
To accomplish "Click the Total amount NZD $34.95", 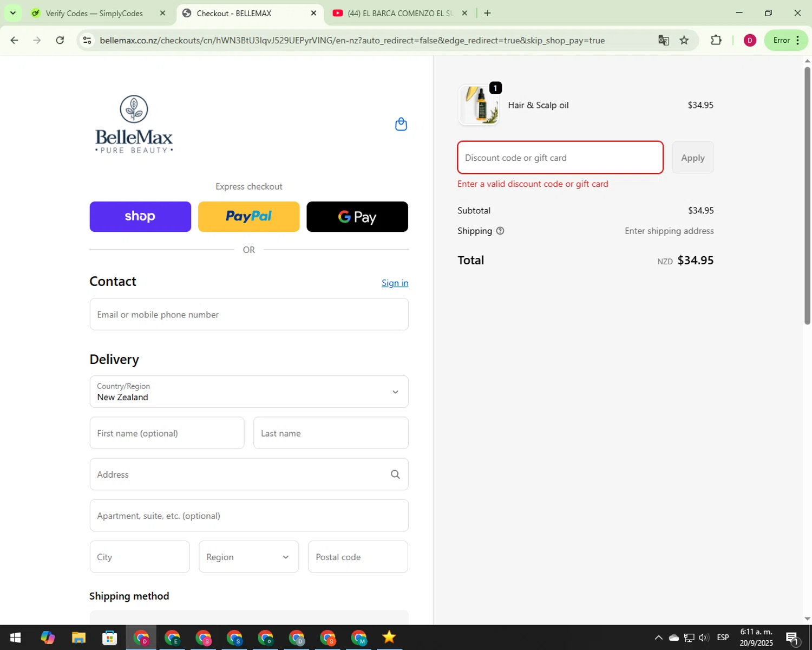I will 685,261.
